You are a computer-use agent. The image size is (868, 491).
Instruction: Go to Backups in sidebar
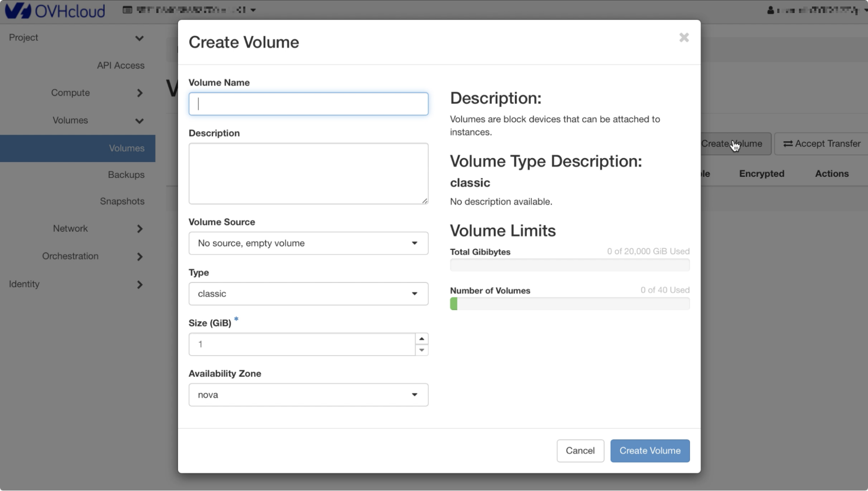126,175
